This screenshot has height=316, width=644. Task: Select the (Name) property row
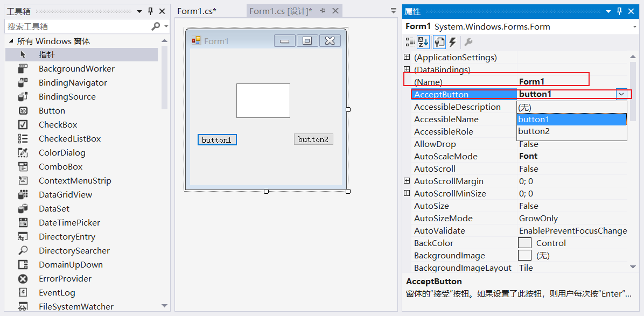(x=519, y=82)
